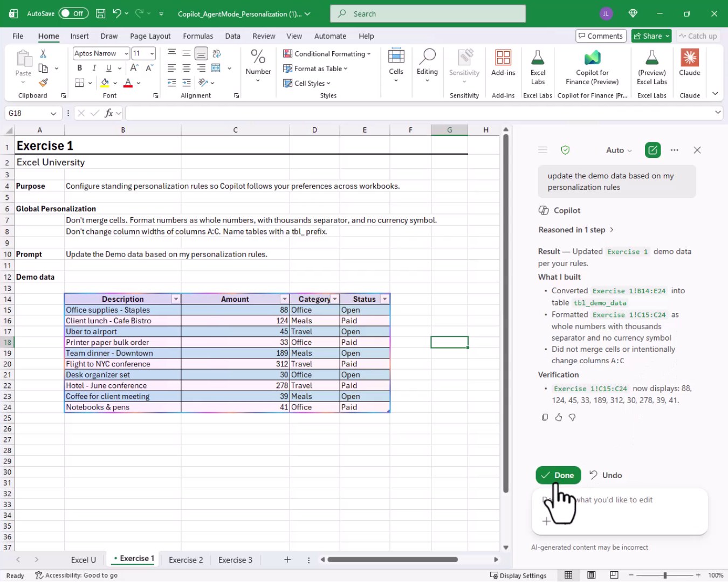
Task: Click Decrease Font Size icon
Action: 149,68
